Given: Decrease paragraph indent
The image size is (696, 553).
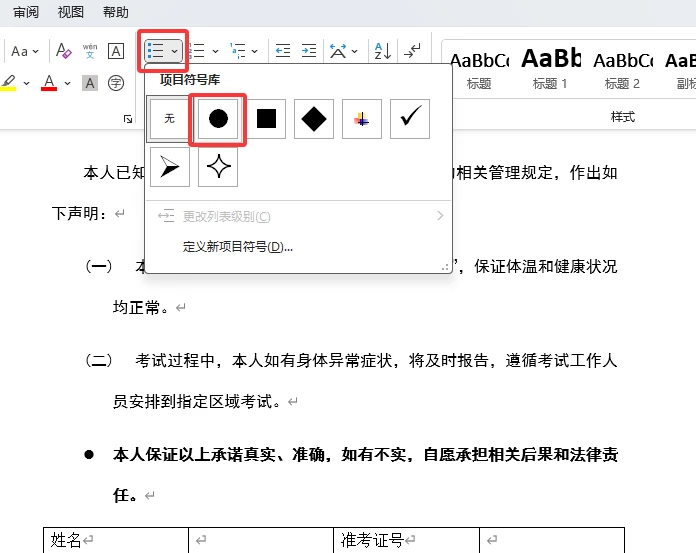Looking at the screenshot, I should coord(283,51).
